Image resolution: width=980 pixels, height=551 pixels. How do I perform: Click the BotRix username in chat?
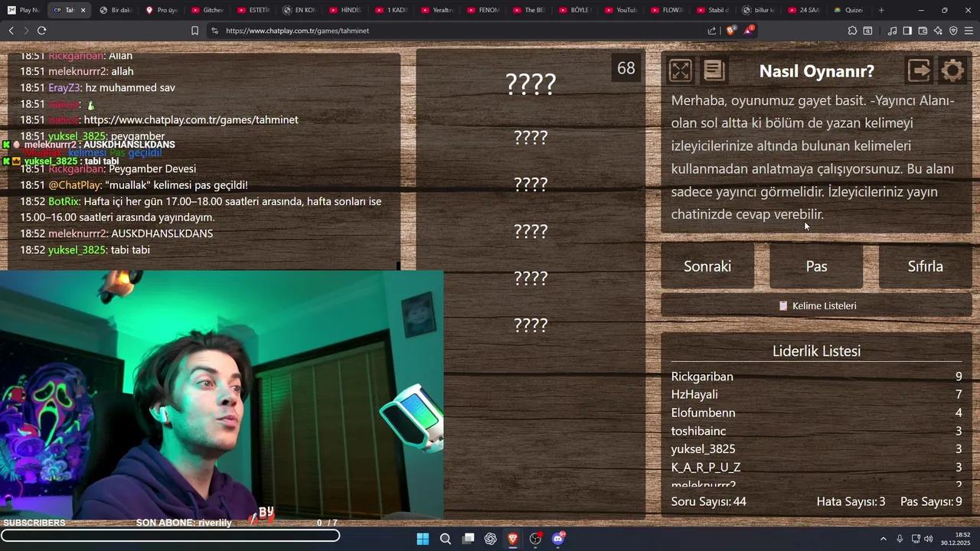[64, 201]
